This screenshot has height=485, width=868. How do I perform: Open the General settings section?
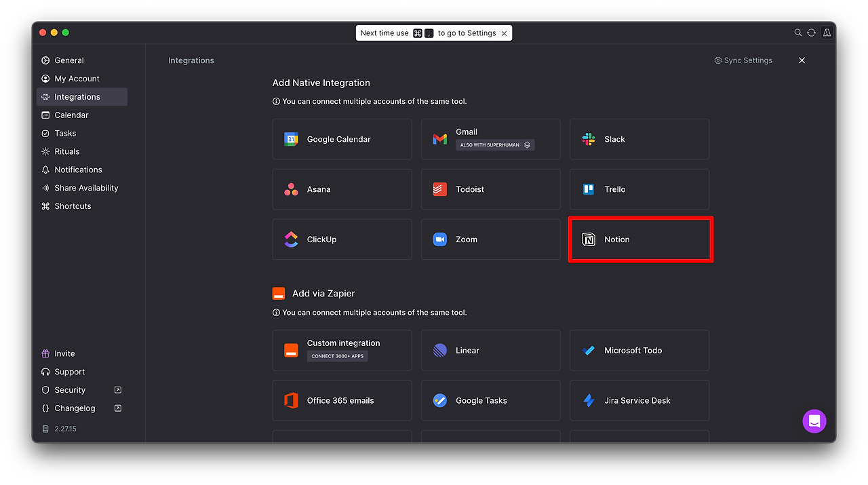click(81, 60)
